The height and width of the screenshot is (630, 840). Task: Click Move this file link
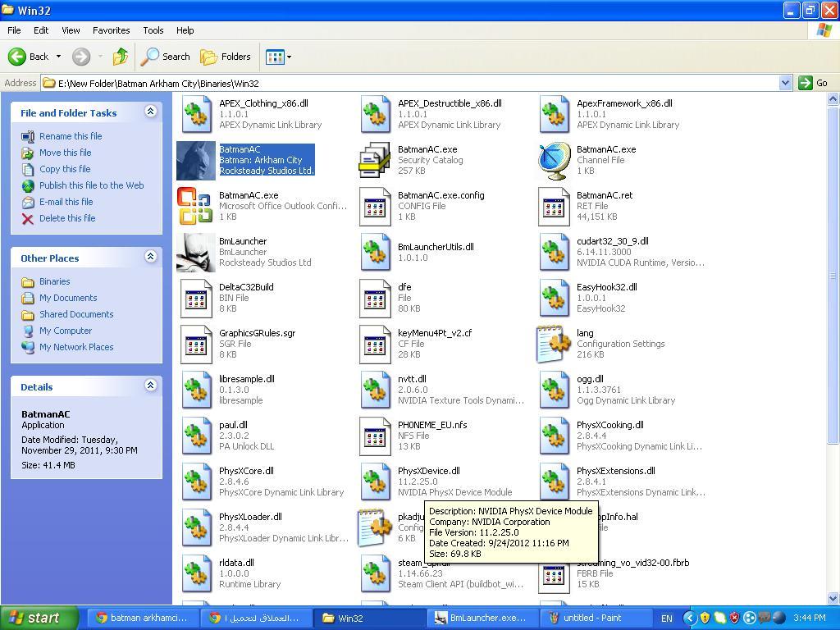tap(66, 153)
